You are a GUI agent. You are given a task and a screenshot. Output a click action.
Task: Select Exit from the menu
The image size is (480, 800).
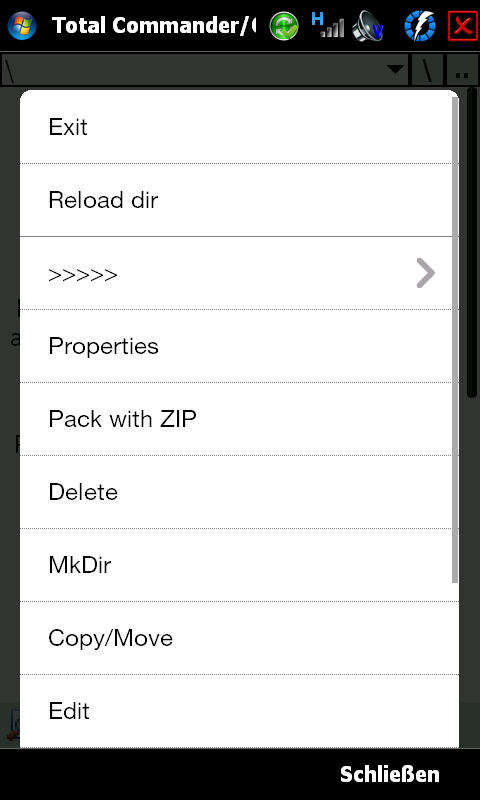pos(236,127)
